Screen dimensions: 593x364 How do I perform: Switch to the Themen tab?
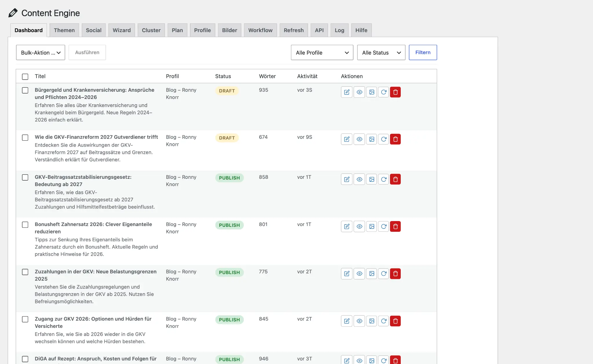tap(64, 30)
